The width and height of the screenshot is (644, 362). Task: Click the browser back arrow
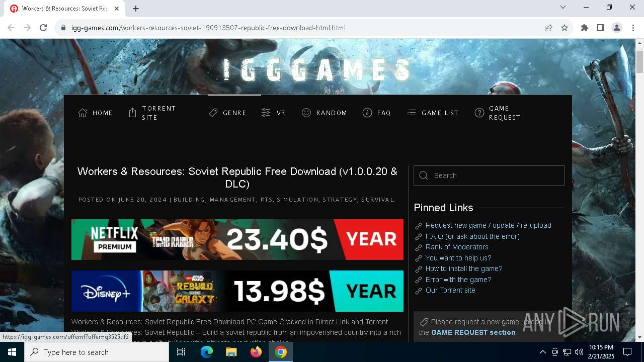11,28
